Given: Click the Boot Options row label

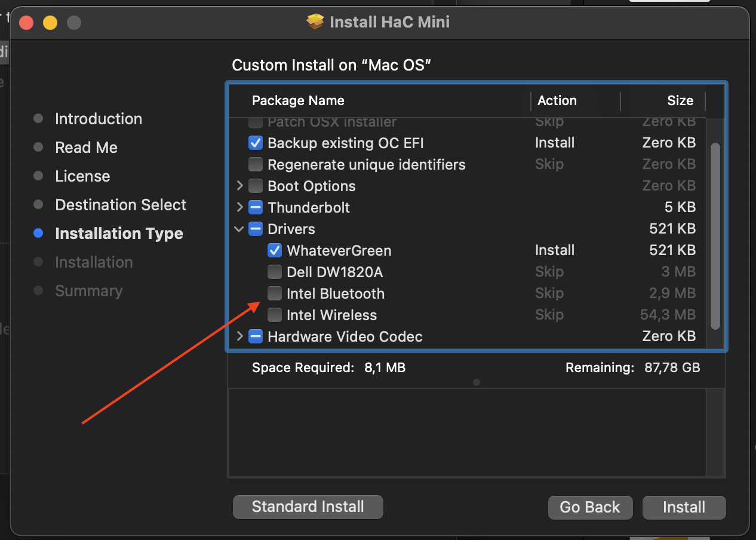Looking at the screenshot, I should (x=312, y=186).
